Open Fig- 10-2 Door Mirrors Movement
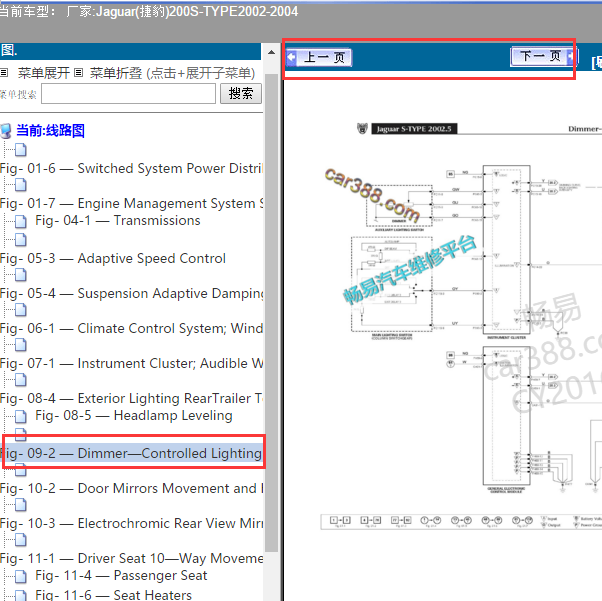602x601 pixels. (x=131, y=488)
